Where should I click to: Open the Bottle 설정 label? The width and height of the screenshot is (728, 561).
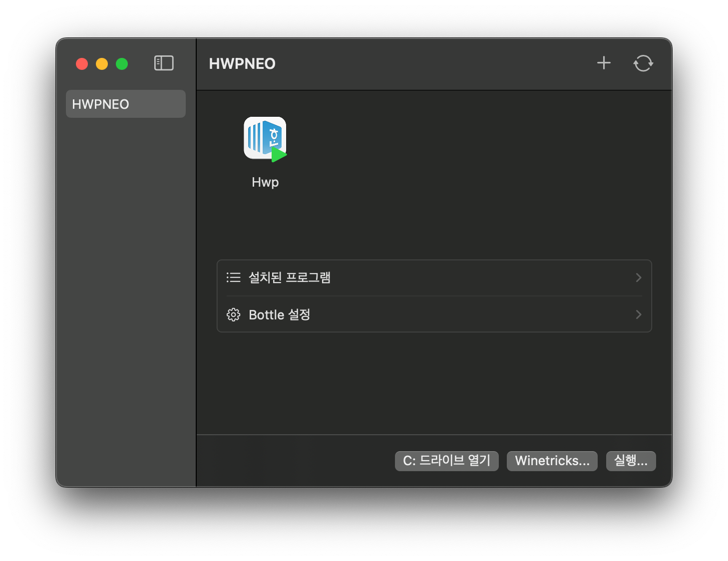pyautogui.click(x=280, y=314)
